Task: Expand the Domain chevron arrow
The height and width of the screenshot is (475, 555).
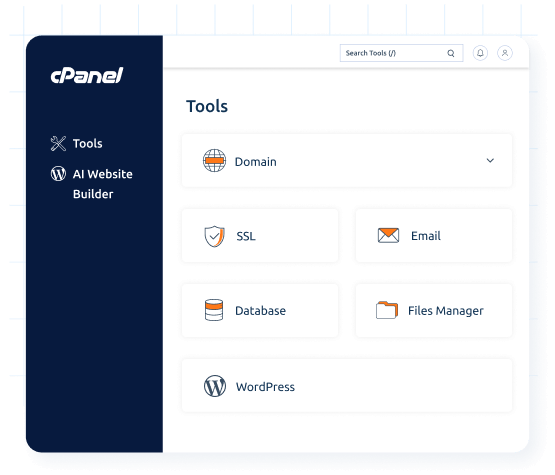Action: (490, 161)
